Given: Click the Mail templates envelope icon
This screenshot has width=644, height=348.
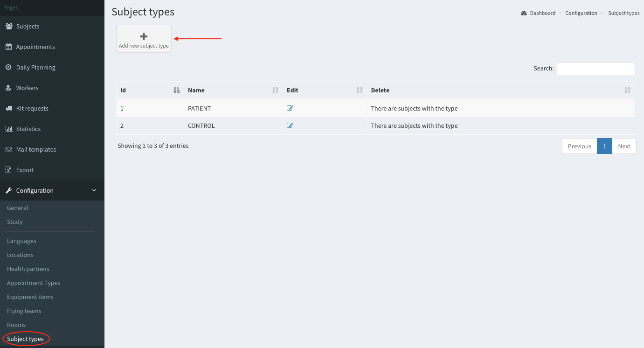Looking at the screenshot, I should tap(9, 149).
